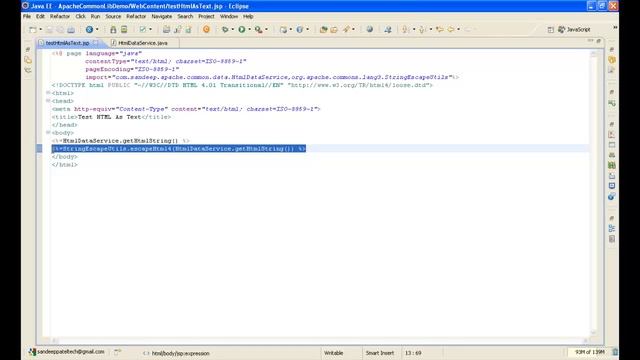The image size is (640, 360).
Task: Open the Search menu
Action: [185, 16]
